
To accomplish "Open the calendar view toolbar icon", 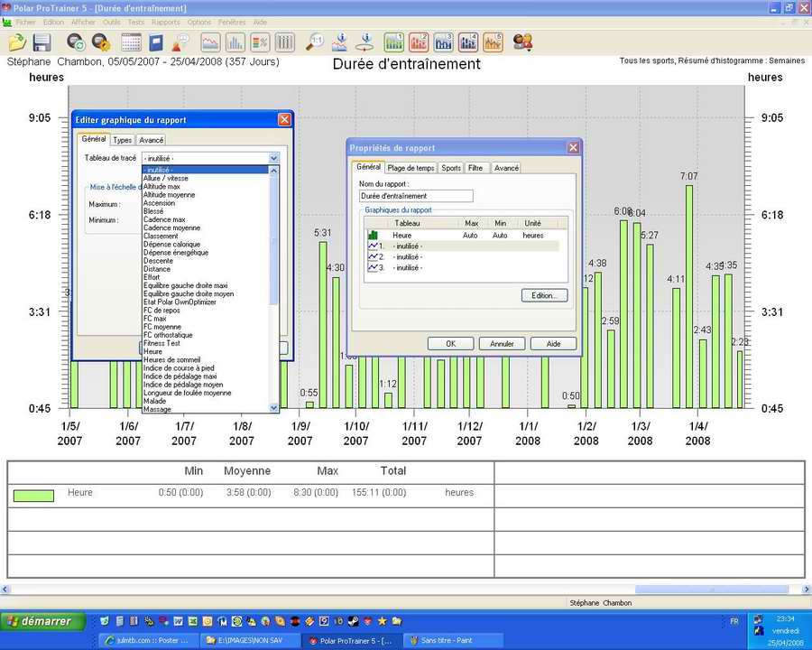I will coord(131,42).
